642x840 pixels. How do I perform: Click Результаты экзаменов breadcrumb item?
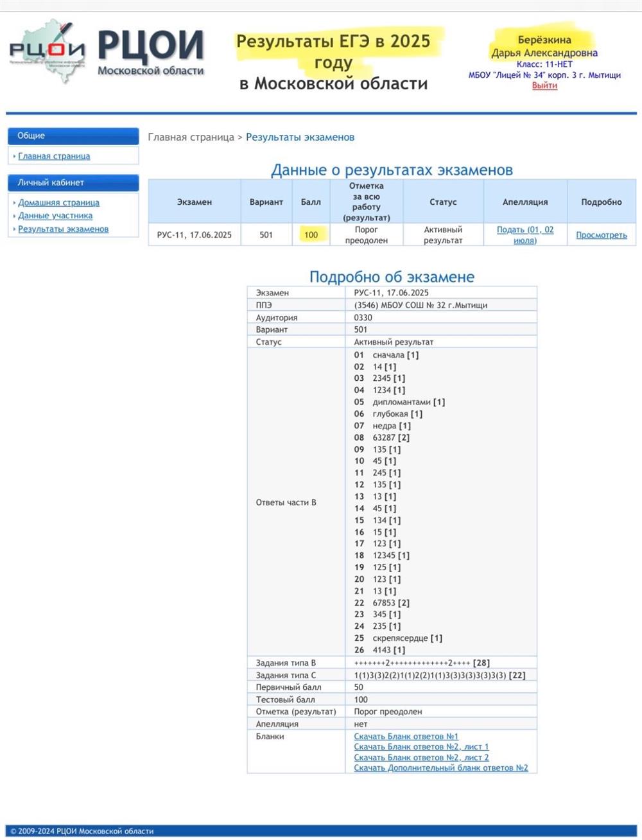300,137
